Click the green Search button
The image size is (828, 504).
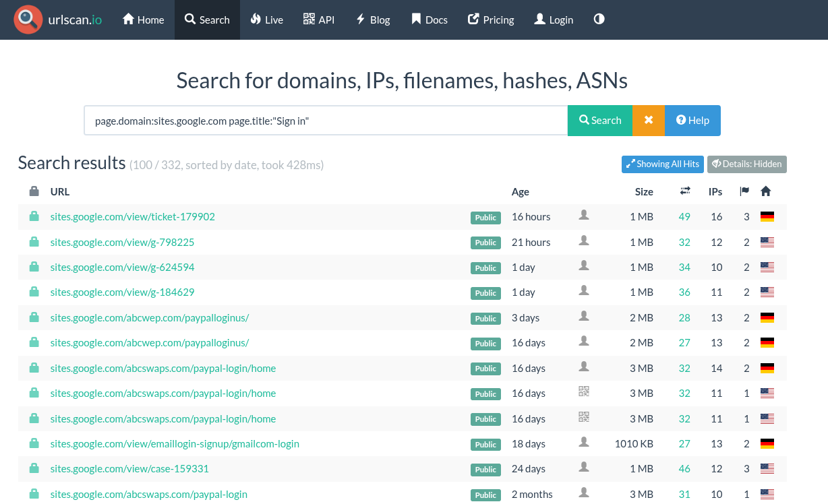point(600,121)
